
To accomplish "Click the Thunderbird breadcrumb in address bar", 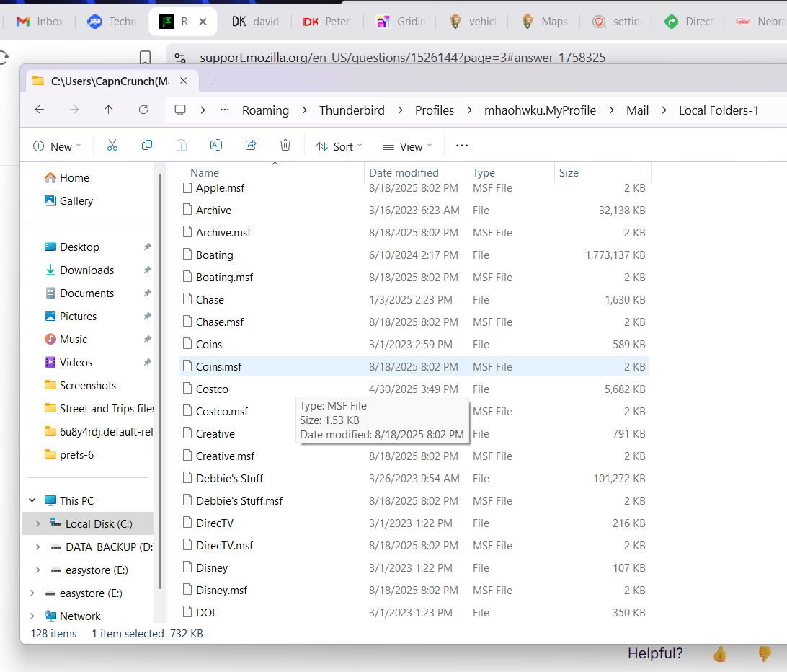I will point(352,110).
